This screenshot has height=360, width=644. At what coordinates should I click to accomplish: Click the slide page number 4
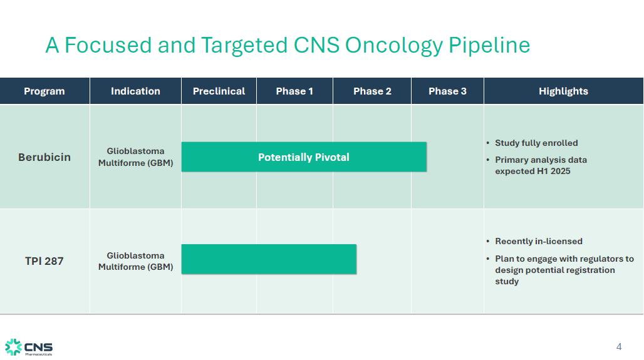pos(619,347)
